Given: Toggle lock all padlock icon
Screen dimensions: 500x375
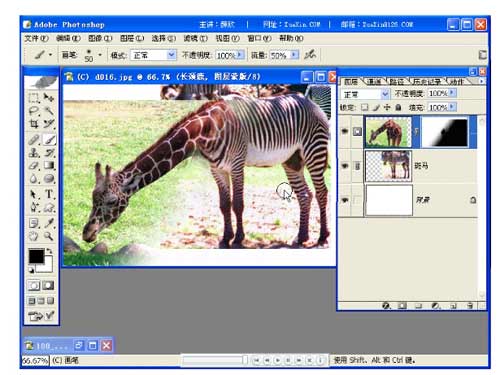Looking at the screenshot, I should coord(398,107).
